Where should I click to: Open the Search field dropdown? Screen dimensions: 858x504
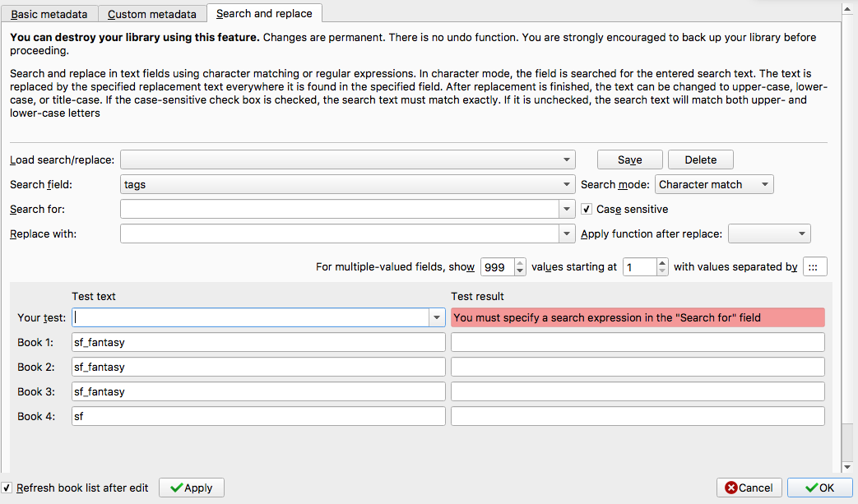coord(568,185)
